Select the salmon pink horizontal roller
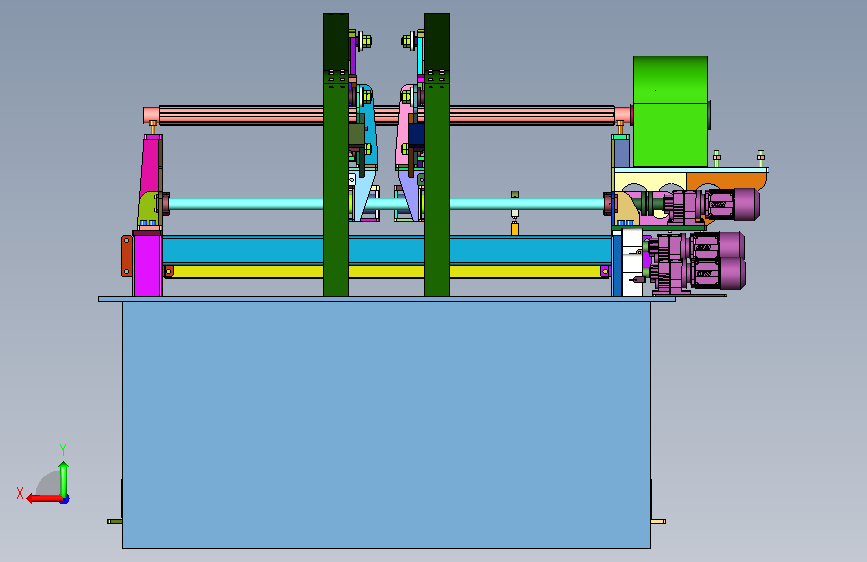Viewport: 867px width, 562px height. pos(387,115)
